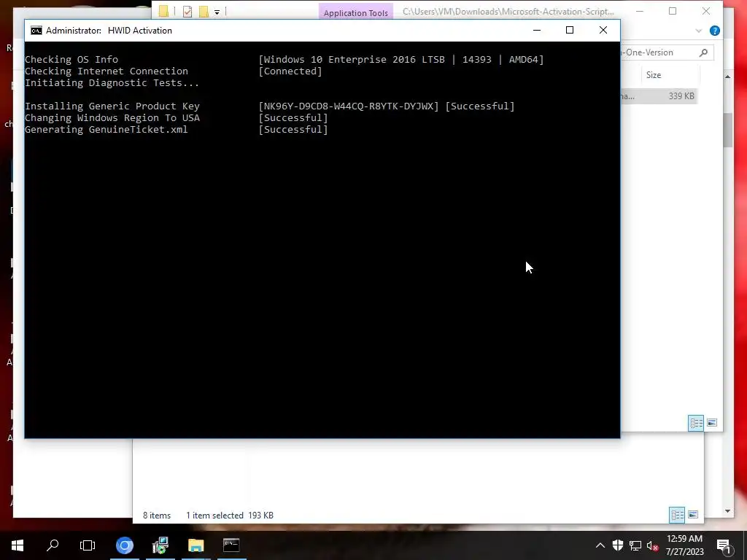This screenshot has width=747, height=560.
Task: Switch to details view in the front Explorer window
Action: [697, 423]
